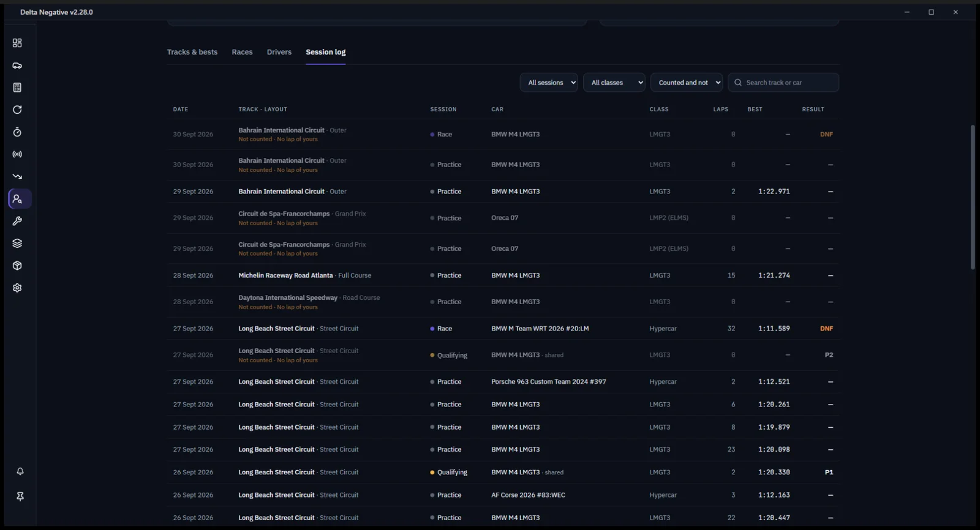Viewport: 980px width, 530px height.
Task: Open the calculator icon in sidebar
Action: [17, 88]
